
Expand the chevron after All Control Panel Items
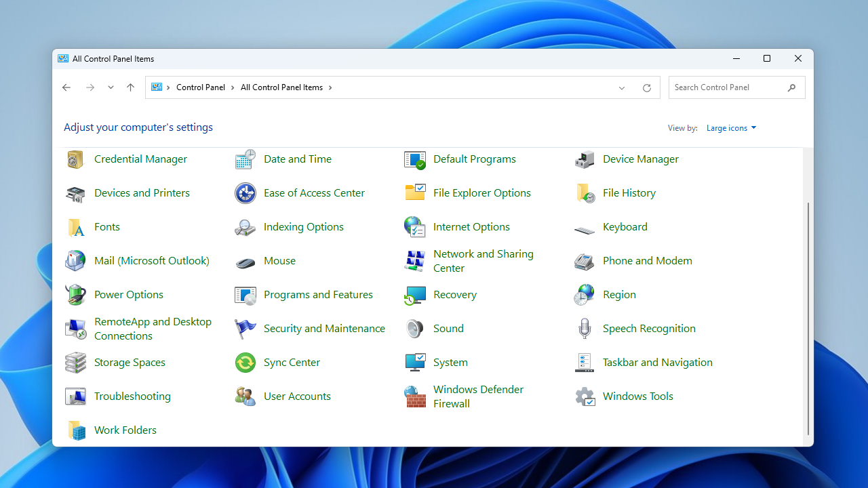pyautogui.click(x=330, y=87)
